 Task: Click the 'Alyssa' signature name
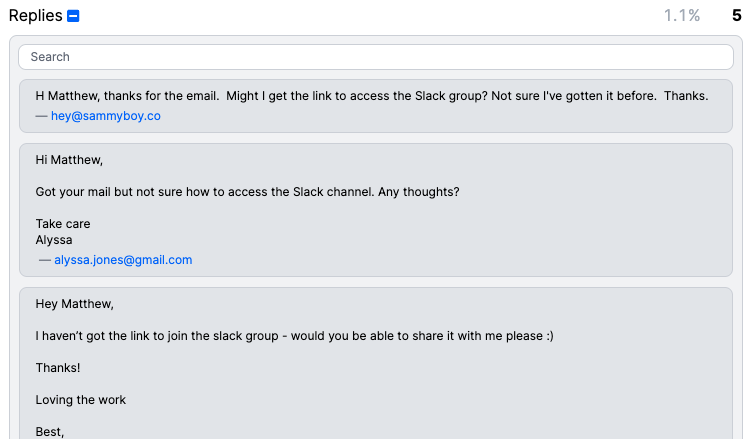(x=54, y=240)
